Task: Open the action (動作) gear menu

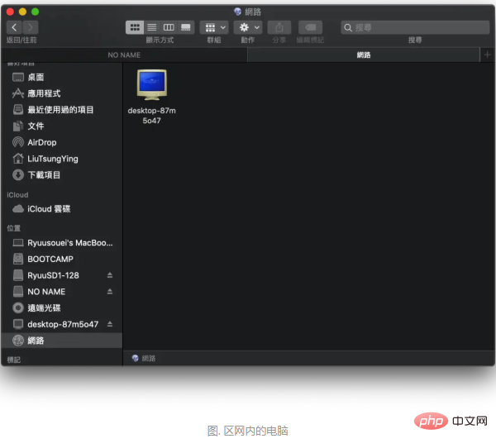Action: click(248, 27)
